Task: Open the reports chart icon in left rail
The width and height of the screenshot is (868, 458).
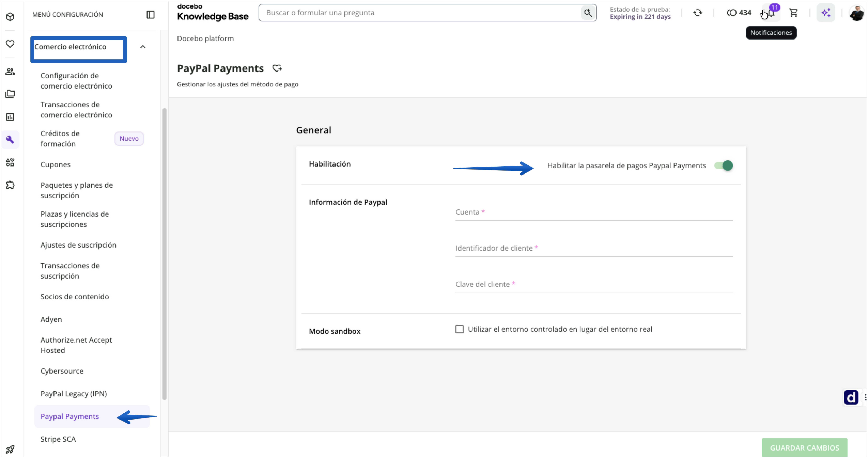Action: tap(10, 117)
